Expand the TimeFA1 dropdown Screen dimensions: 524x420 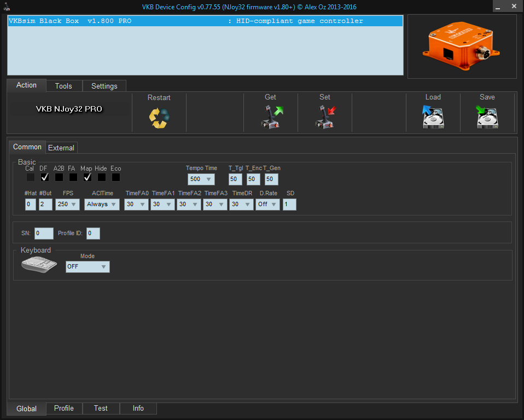[x=162, y=204]
